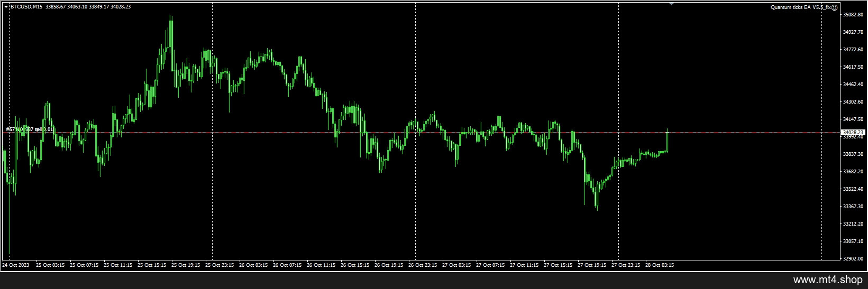Click the 26 Oct 23:15 time label

point(423,265)
